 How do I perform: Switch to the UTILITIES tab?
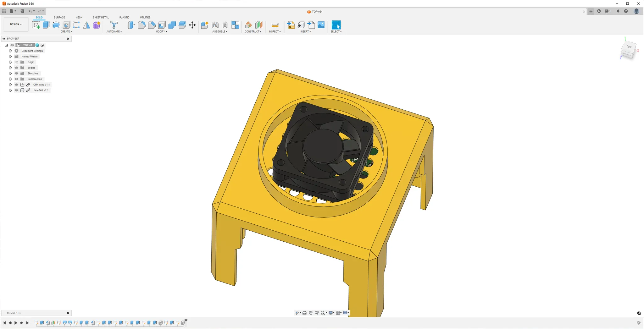click(x=145, y=18)
